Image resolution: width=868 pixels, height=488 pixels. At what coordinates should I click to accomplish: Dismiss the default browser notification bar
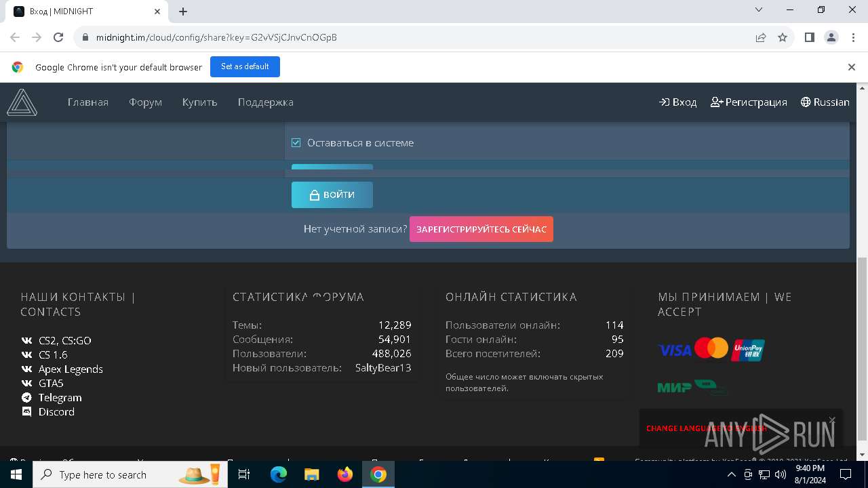pos(852,67)
